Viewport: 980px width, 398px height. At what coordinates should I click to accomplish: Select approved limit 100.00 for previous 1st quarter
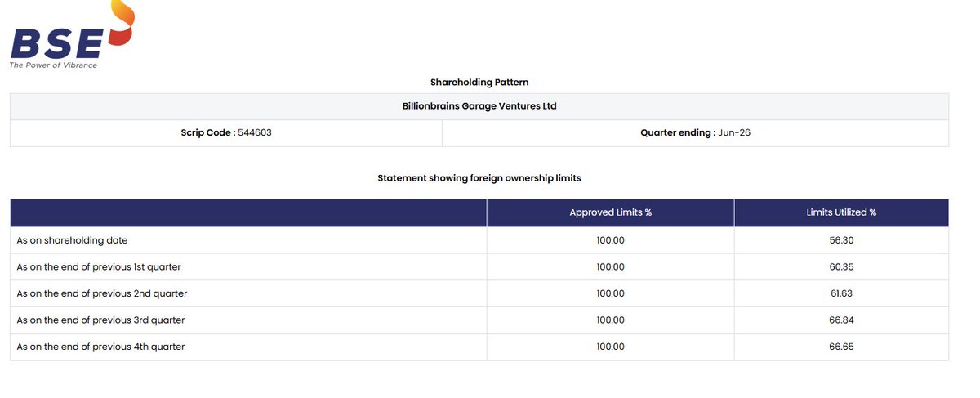[610, 267]
